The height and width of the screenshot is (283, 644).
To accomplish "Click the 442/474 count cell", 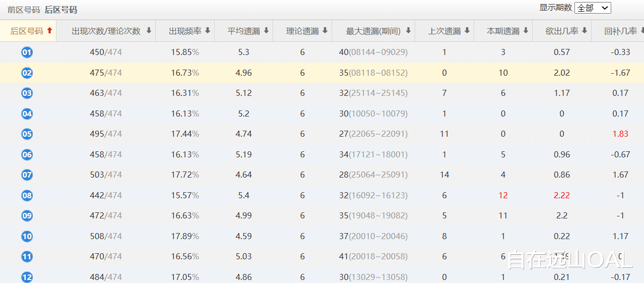I will [106, 195].
